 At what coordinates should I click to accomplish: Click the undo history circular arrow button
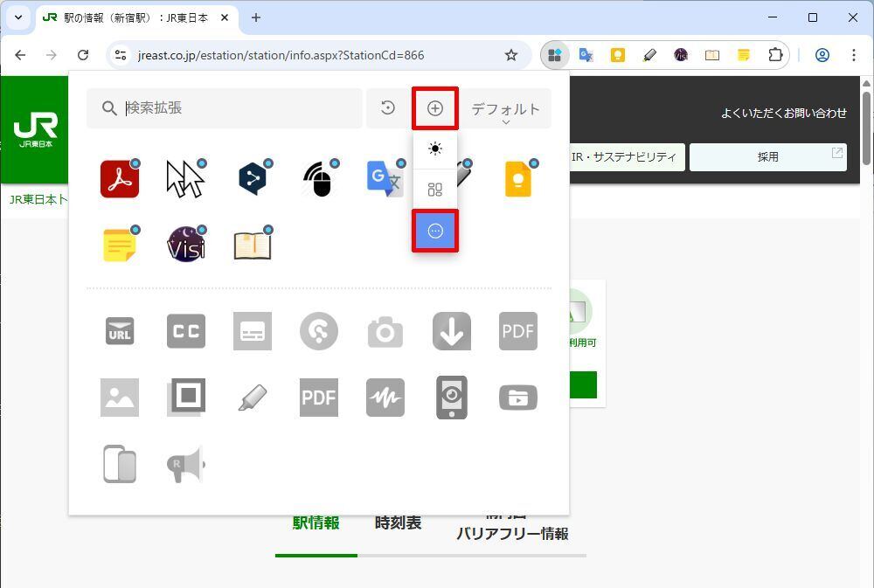click(388, 107)
